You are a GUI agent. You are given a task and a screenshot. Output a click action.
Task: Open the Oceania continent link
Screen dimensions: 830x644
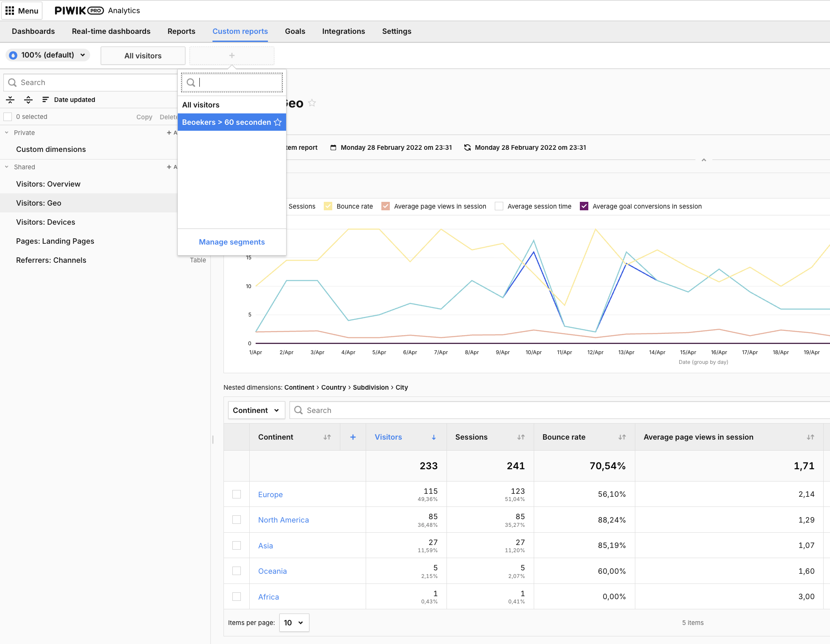coord(273,571)
